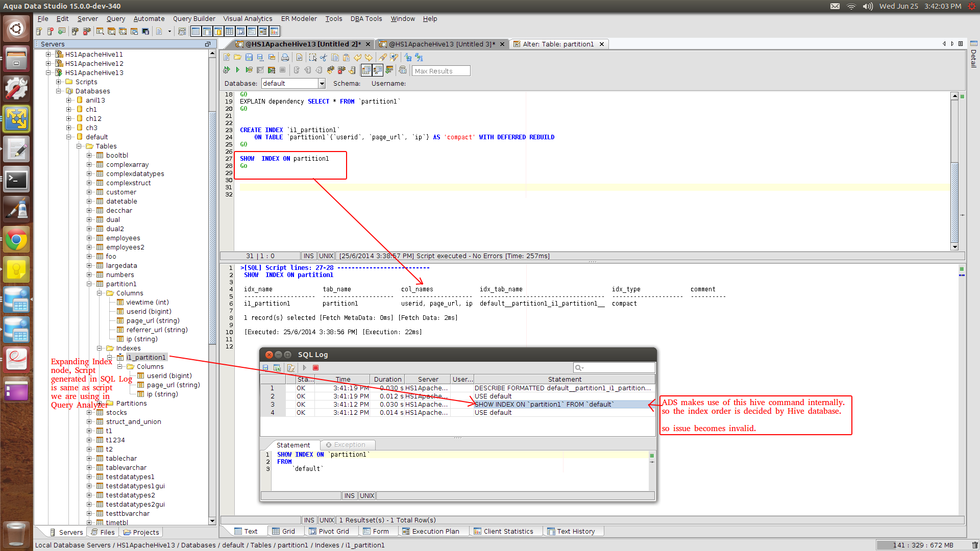The image size is (980, 551).
Task: Click the Excel export icon in SQL Log
Action: click(277, 368)
